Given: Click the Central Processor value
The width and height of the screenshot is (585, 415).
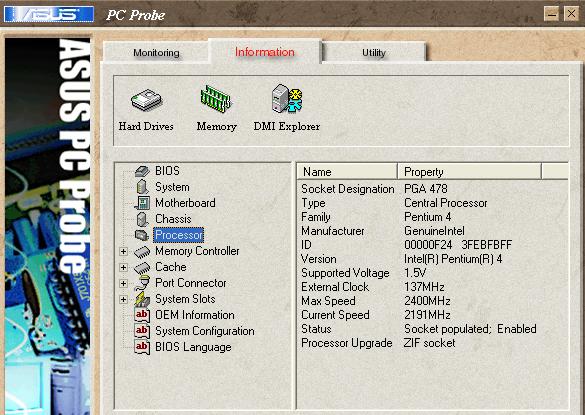Looking at the screenshot, I should pyautogui.click(x=445, y=203).
